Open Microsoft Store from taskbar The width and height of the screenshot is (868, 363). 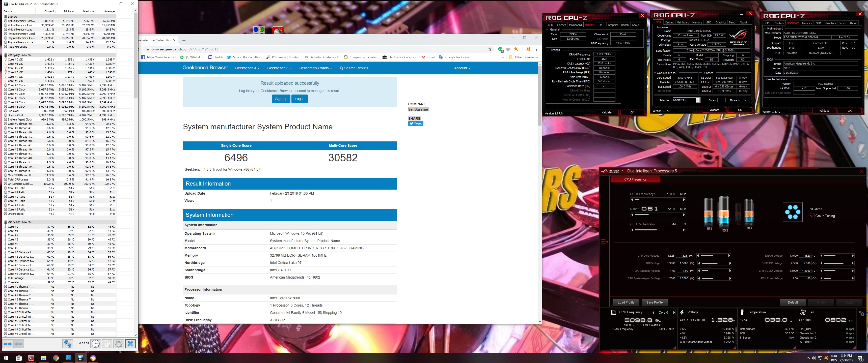pyautogui.click(x=18, y=358)
